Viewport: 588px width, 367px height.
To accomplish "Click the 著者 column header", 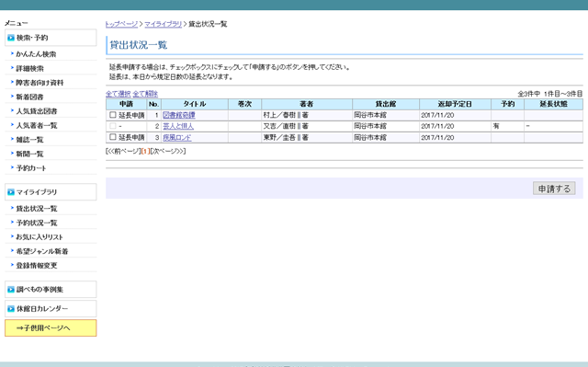I will pos(307,104).
